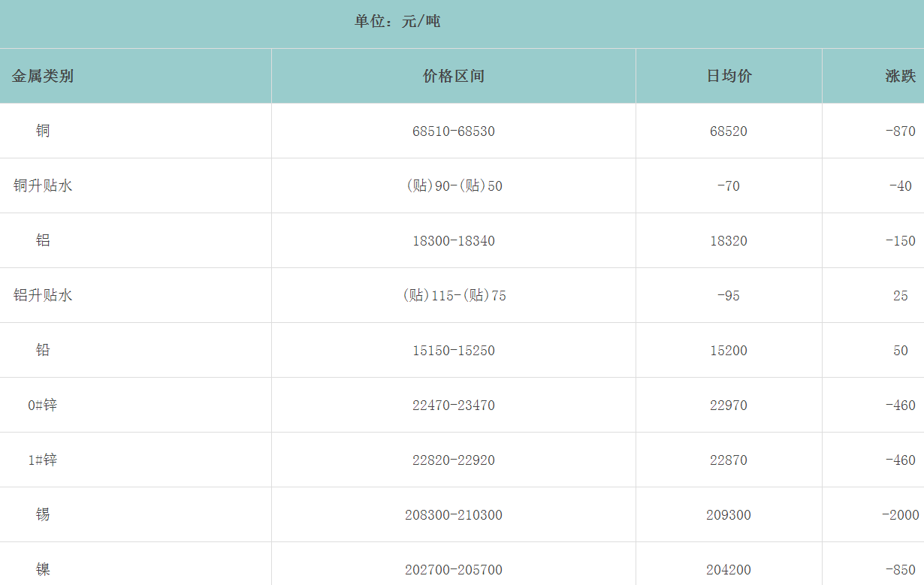Click the 价格区间 column header

pyautogui.click(x=454, y=76)
